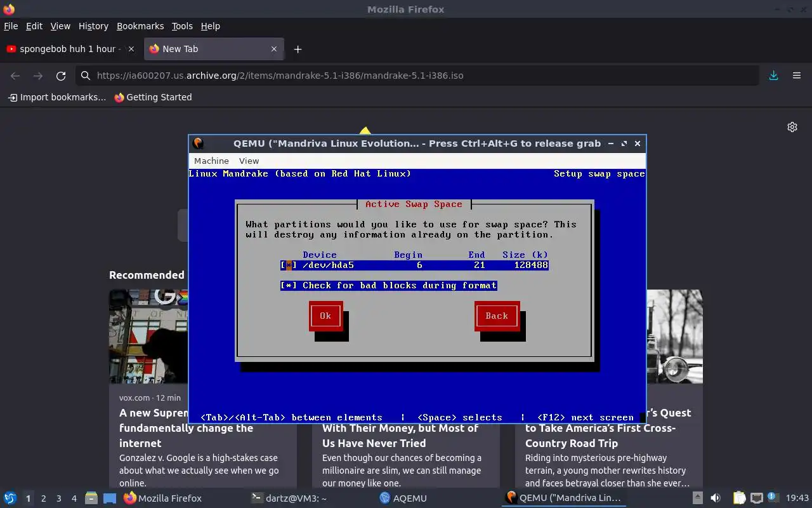Open the clipboard tray icon
Screen dimensions: 812x508
[x=739, y=498]
